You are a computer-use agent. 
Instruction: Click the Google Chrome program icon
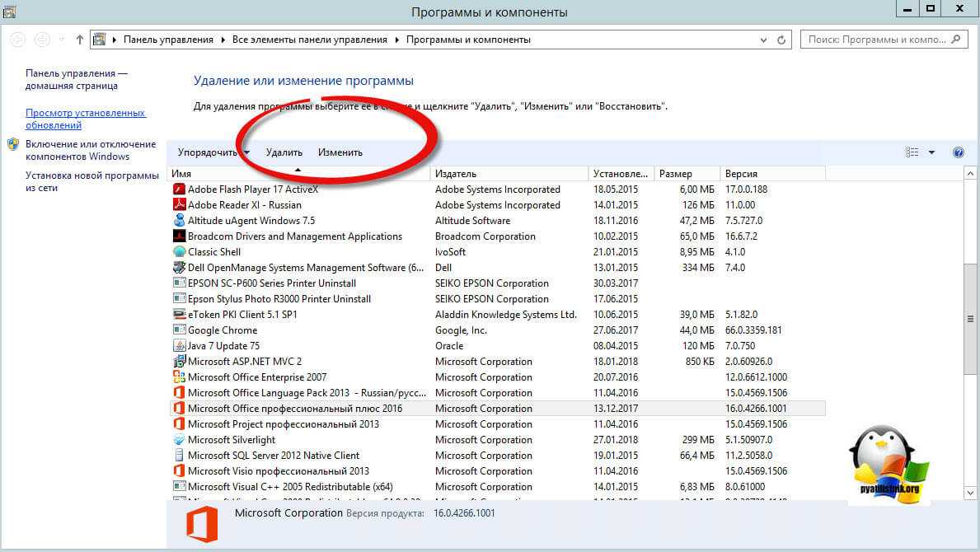(179, 330)
